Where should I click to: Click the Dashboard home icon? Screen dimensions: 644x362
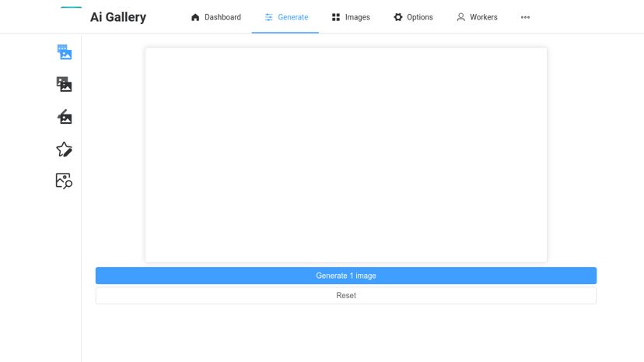click(195, 17)
